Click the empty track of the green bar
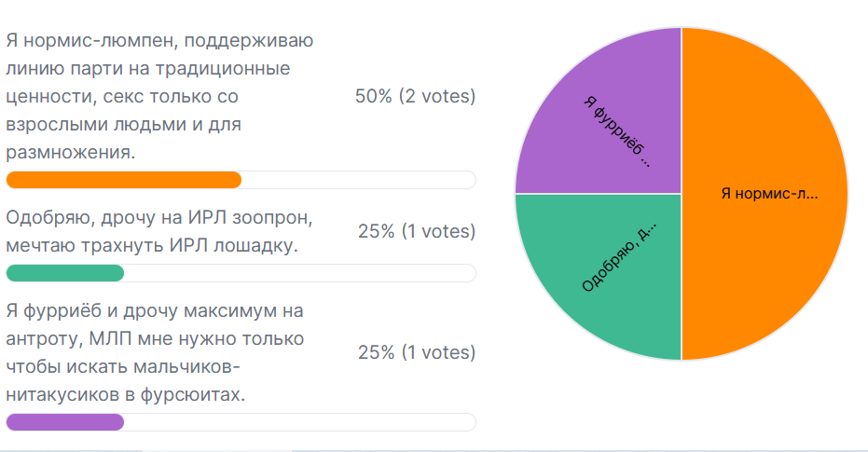868x452 pixels. (300, 273)
